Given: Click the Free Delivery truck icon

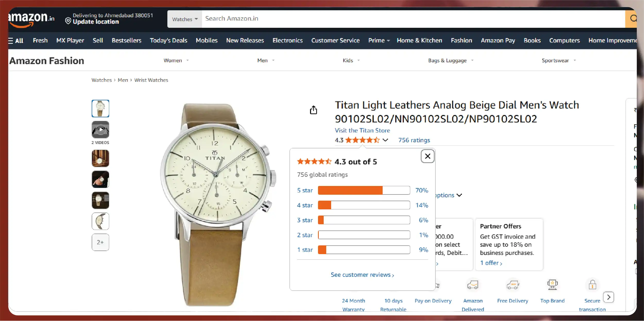Looking at the screenshot, I should [x=513, y=285].
